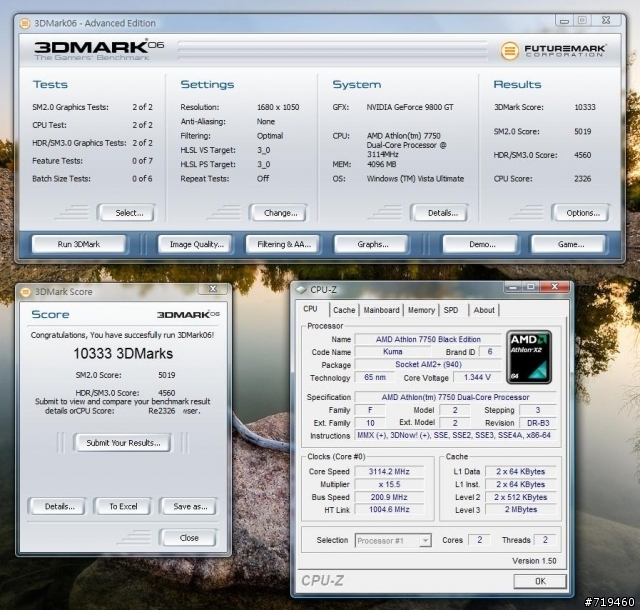Click the Windows (TM) Vista Ultimate text
This screenshot has width=640, height=610.
coord(415,178)
